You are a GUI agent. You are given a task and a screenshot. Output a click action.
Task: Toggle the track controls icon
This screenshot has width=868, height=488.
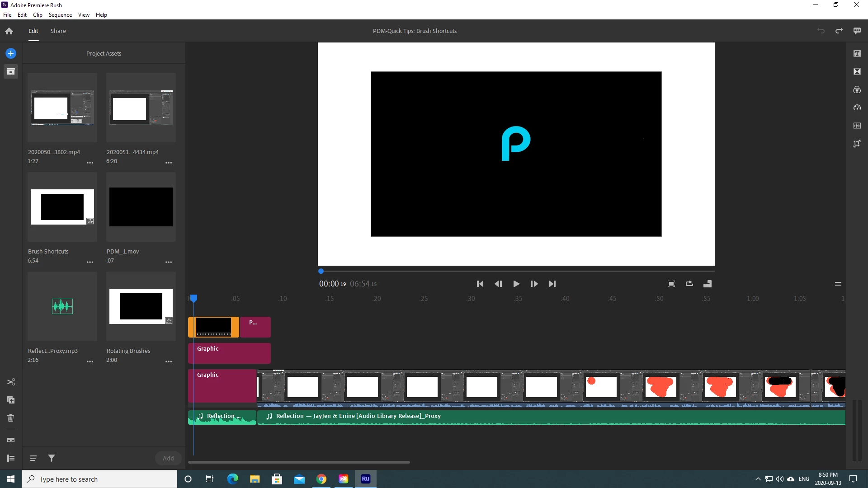coord(11,458)
